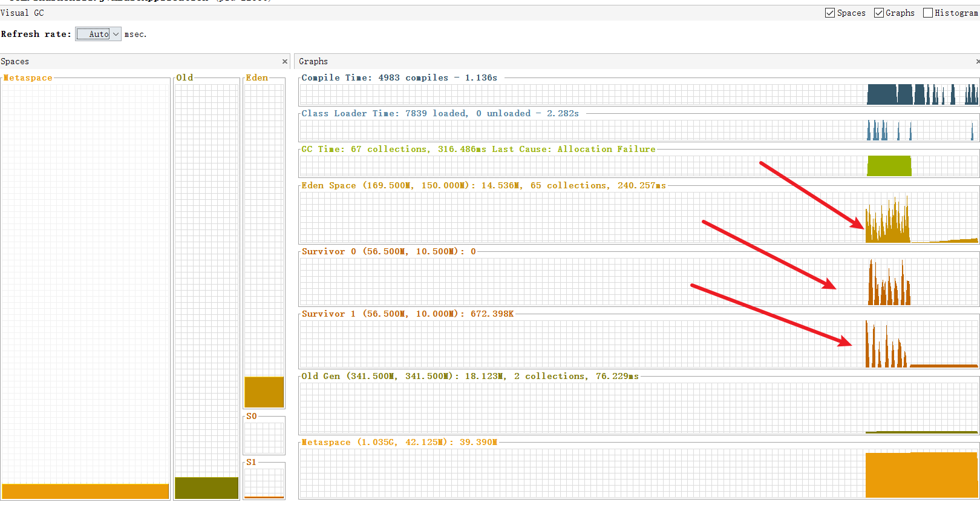This screenshot has height=508, width=980.
Task: Click the olive Old bar in Spaces
Action: pos(206,487)
